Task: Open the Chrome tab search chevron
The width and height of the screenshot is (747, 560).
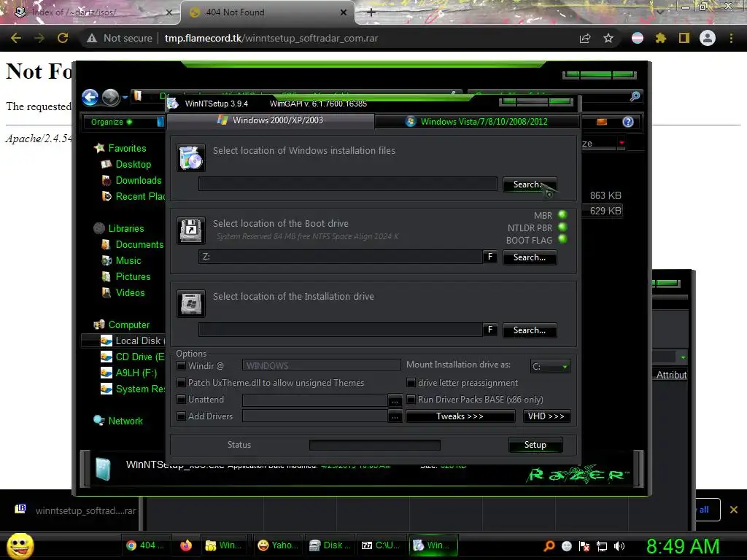Action: (x=659, y=12)
